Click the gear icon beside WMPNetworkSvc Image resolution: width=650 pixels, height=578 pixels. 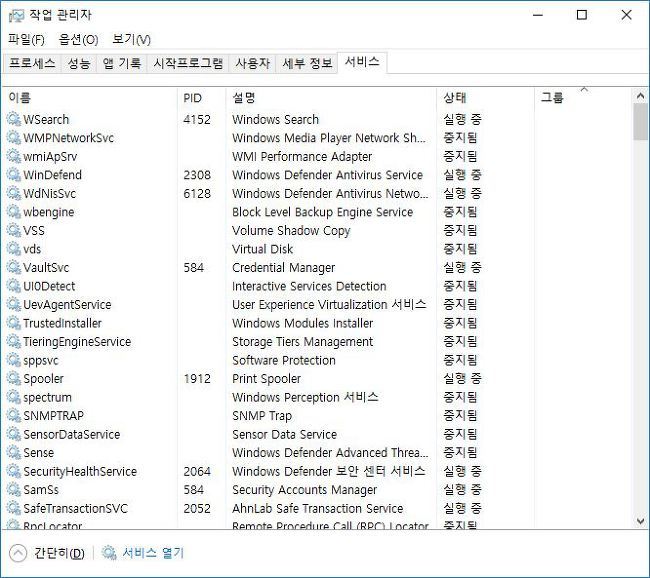[x=14, y=138]
